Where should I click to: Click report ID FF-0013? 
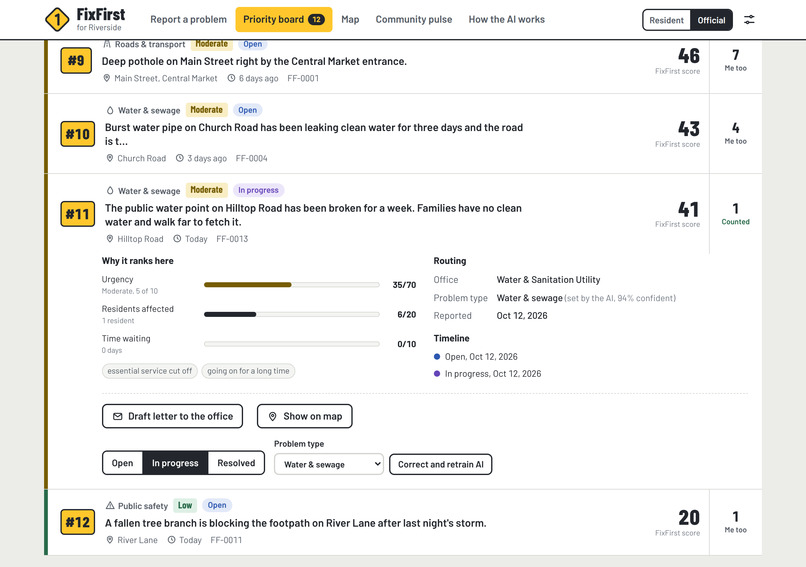point(232,239)
